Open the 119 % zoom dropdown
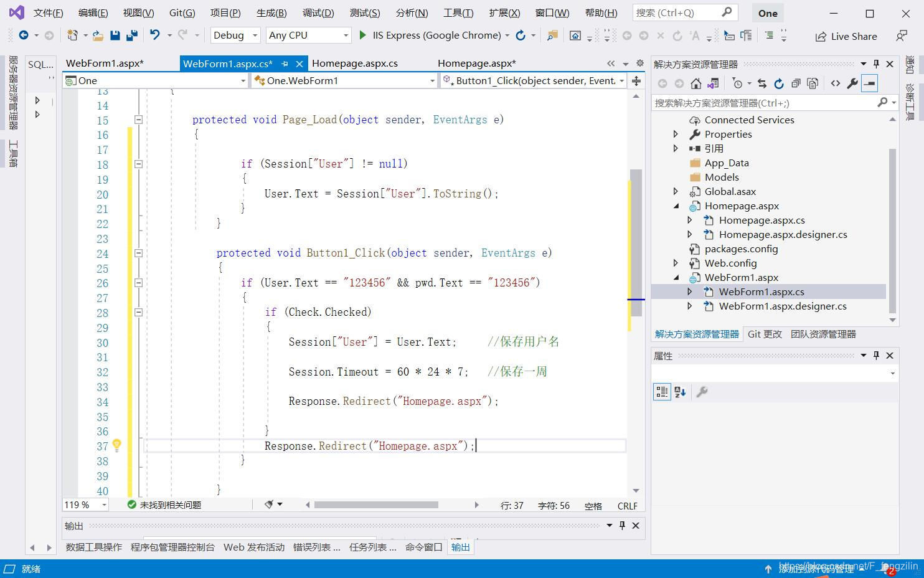This screenshot has width=924, height=578. pyautogui.click(x=85, y=505)
